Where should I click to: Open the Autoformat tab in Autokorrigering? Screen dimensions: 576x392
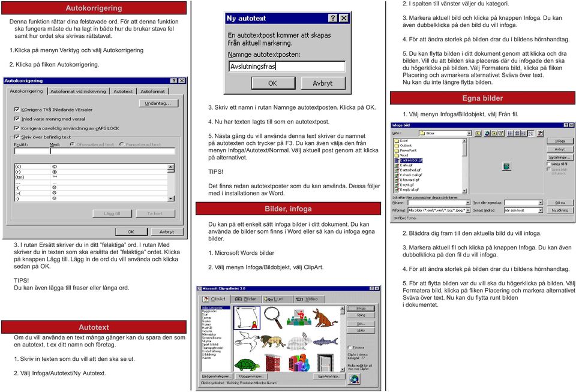pyautogui.click(x=152, y=91)
